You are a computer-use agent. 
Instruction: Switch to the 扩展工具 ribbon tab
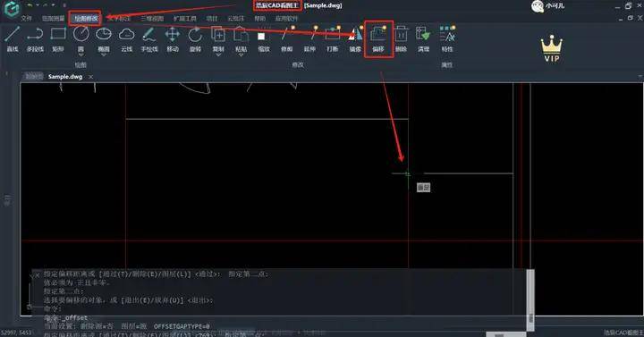point(185,19)
